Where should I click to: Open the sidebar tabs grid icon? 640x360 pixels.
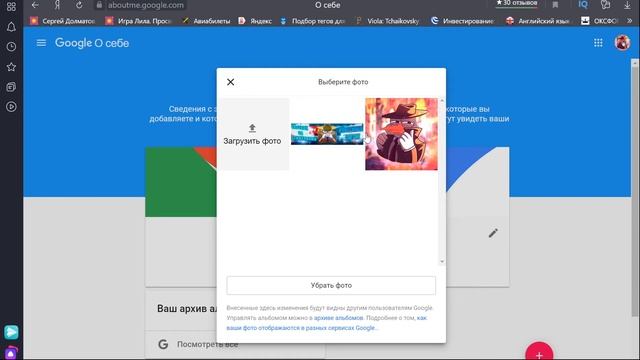pyautogui.click(x=11, y=7)
